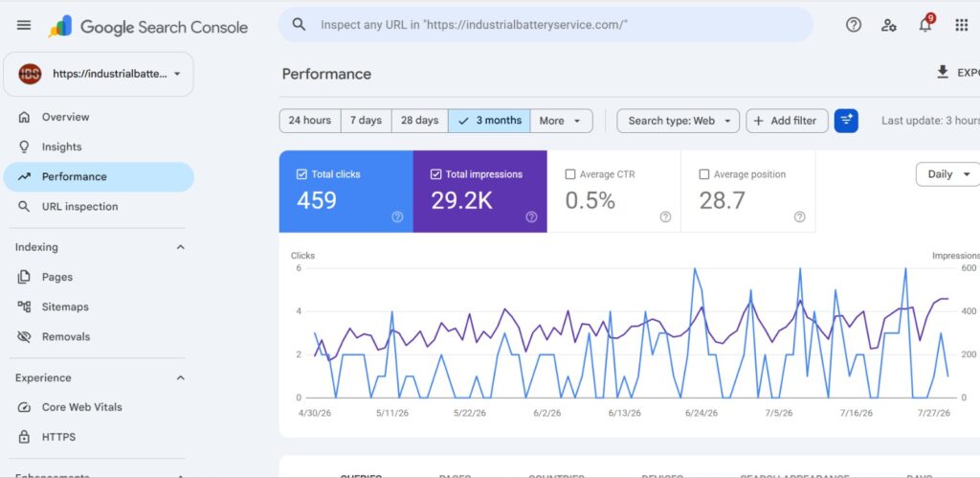Click the Add filter button
Viewport: 980px width, 478px height.
(x=787, y=121)
